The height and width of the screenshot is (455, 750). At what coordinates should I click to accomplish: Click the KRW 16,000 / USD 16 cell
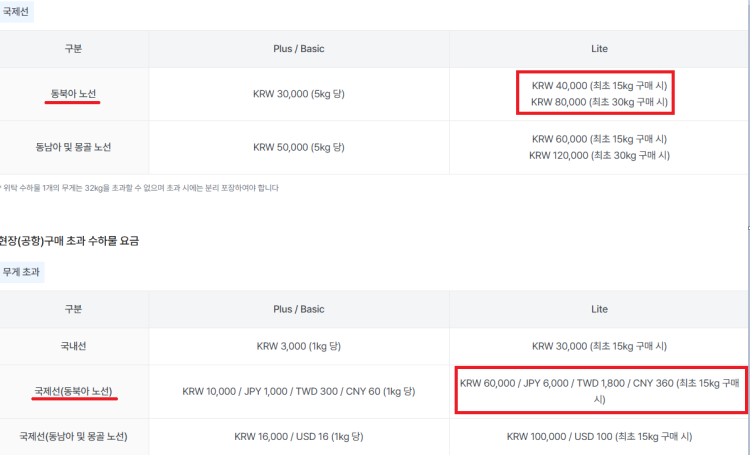point(299,436)
